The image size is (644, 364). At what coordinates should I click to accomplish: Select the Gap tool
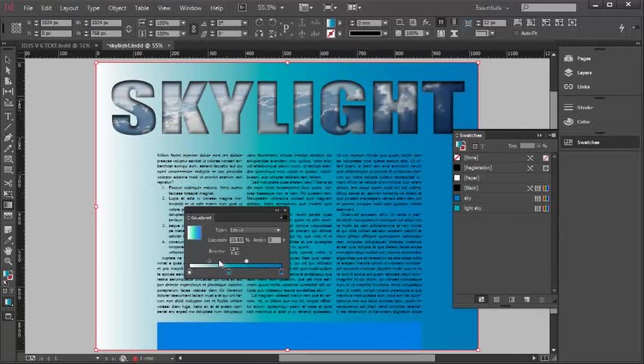(x=8, y=92)
